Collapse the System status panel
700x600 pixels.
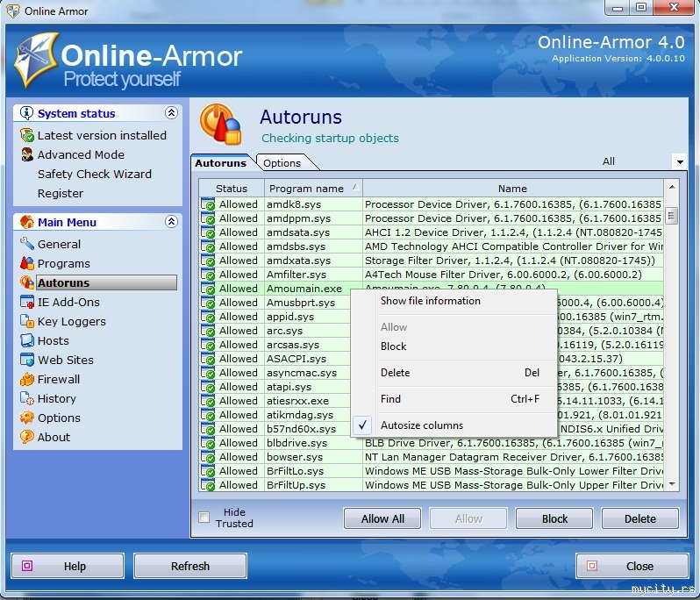point(171,113)
